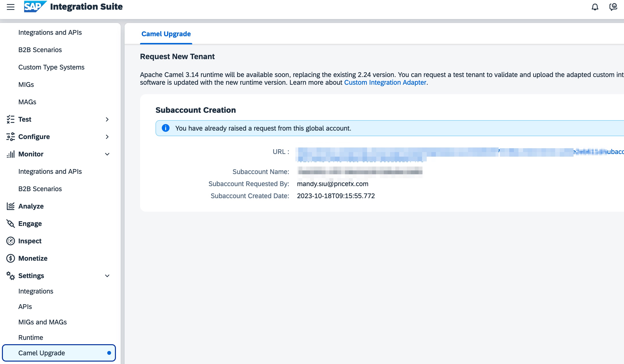This screenshot has height=364, width=624.
Task: Open B2B Scenarios under Monitor
Action: 40,189
